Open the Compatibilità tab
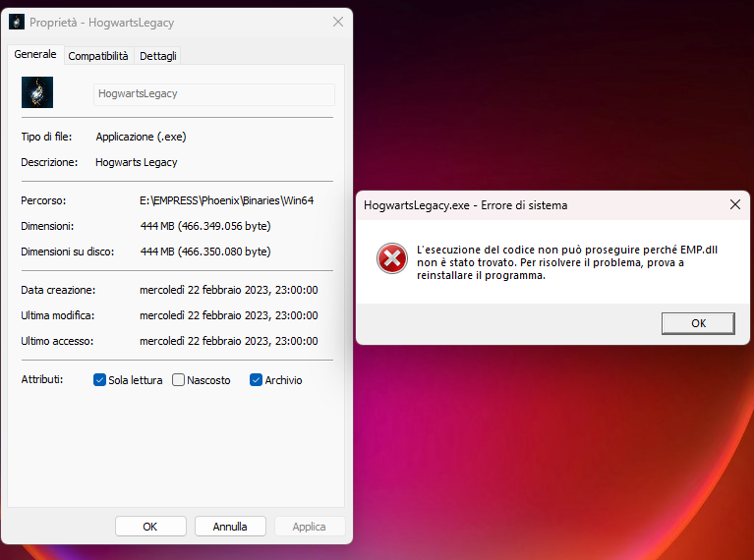The height and width of the screenshot is (560, 754). click(x=98, y=56)
